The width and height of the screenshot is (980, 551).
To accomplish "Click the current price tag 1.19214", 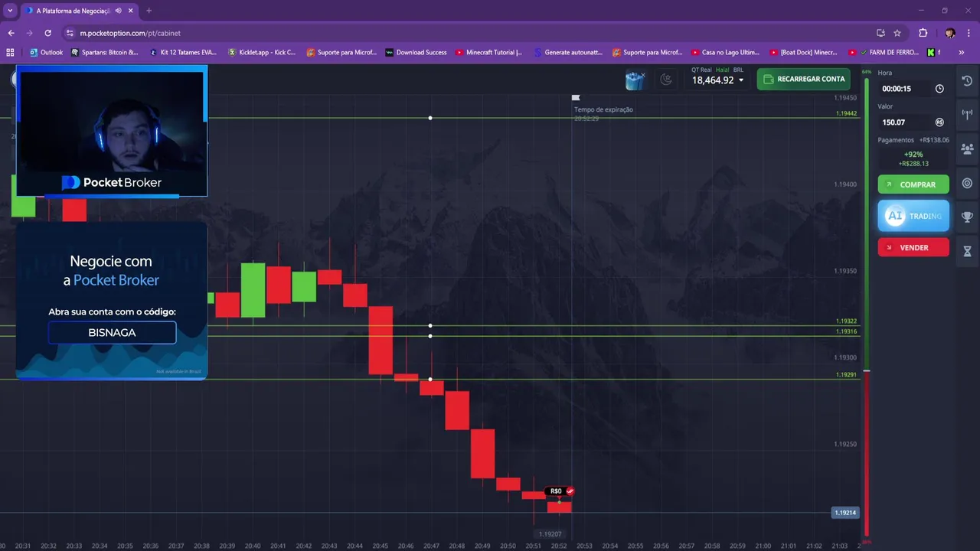I will pos(845,513).
